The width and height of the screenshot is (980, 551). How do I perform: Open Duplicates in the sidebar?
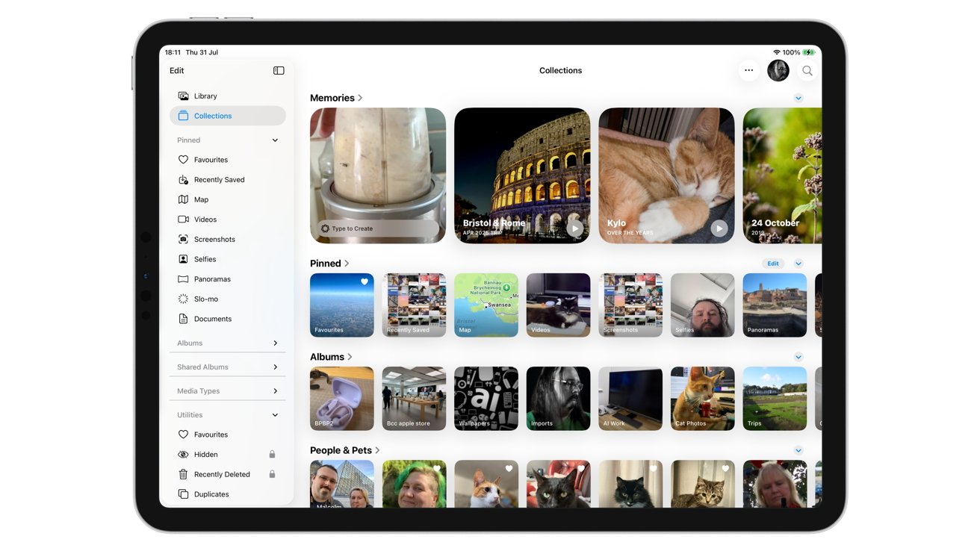click(x=211, y=494)
